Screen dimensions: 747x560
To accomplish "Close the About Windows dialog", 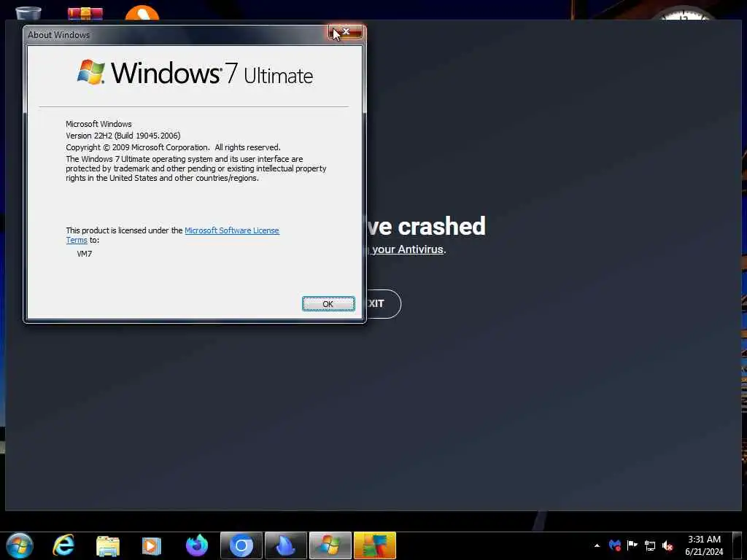I will (345, 32).
